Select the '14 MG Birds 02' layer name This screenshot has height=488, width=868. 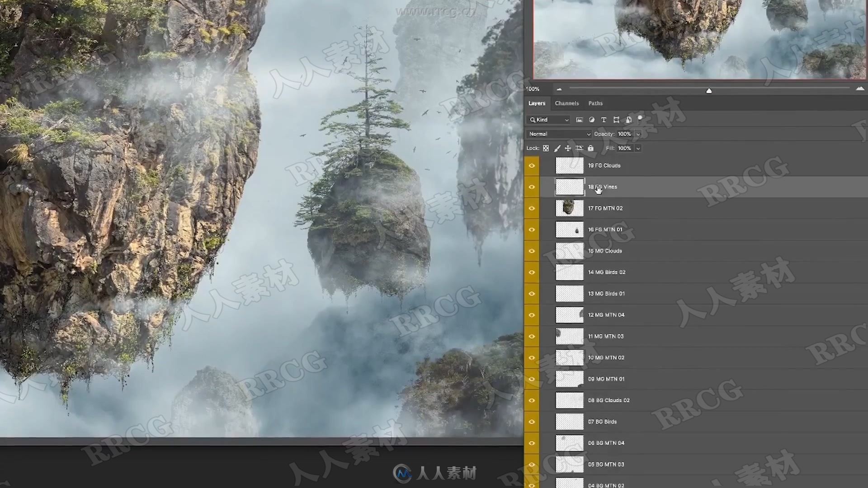pos(607,272)
